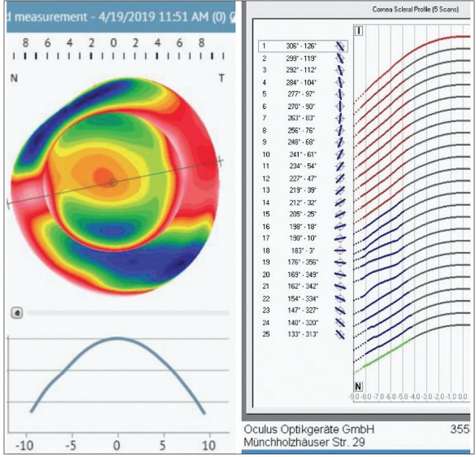
Task: Click the green profile curve at chart bottom
Action: [x=387, y=354]
